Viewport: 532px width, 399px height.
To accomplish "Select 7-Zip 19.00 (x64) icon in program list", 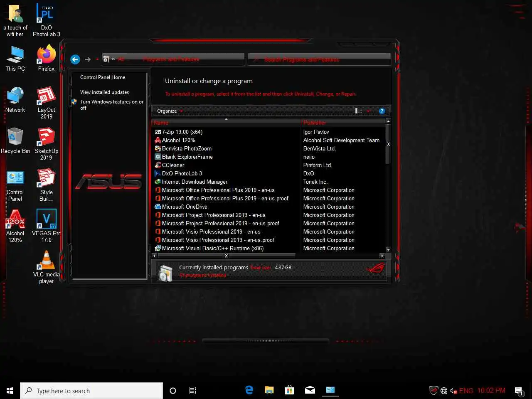I will click(158, 132).
